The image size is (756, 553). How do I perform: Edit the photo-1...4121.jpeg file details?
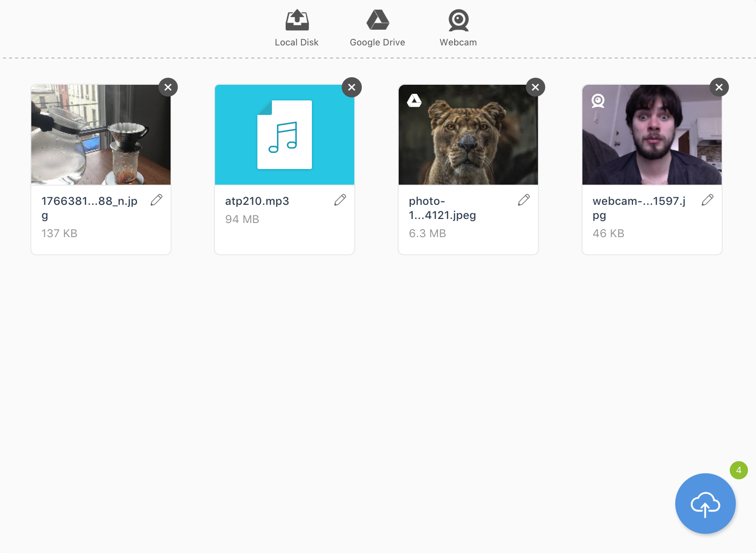524,200
